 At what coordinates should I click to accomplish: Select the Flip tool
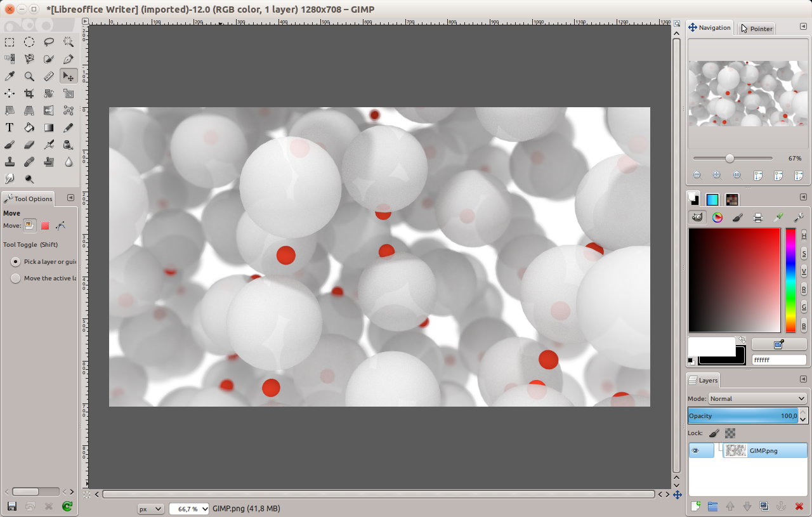pyautogui.click(x=49, y=110)
